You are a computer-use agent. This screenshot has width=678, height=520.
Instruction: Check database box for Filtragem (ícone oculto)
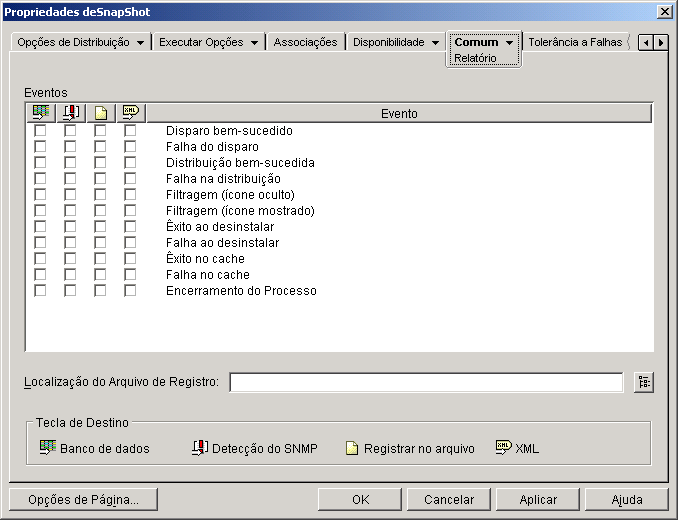point(40,195)
